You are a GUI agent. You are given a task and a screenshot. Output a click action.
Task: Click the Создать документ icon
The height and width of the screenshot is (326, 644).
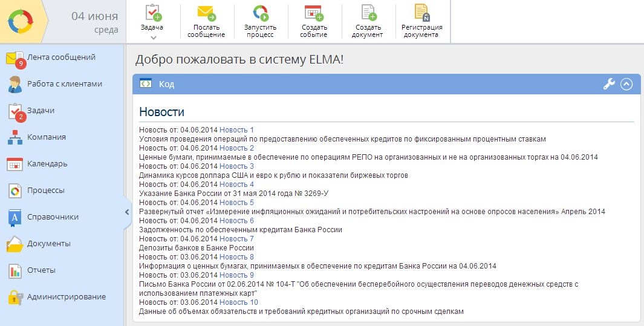click(368, 12)
